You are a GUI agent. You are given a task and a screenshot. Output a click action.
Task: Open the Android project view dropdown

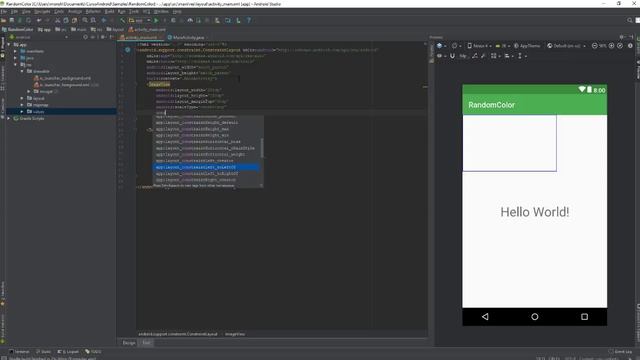pos(39,37)
